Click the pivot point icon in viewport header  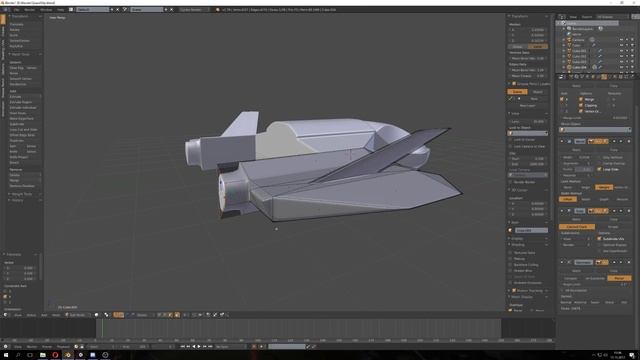(107, 315)
